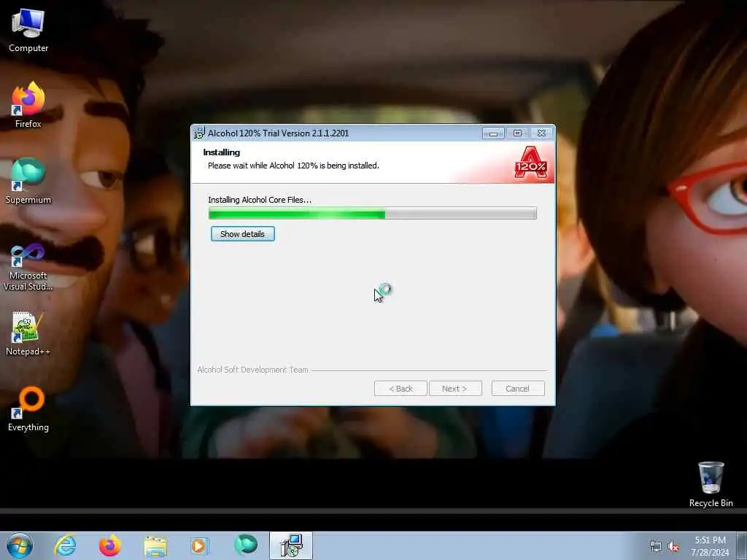Click the disabled Back button
The width and height of the screenshot is (747, 560).
click(400, 389)
